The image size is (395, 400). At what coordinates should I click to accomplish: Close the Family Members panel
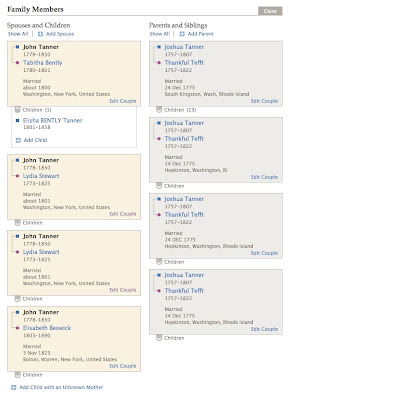click(x=270, y=11)
